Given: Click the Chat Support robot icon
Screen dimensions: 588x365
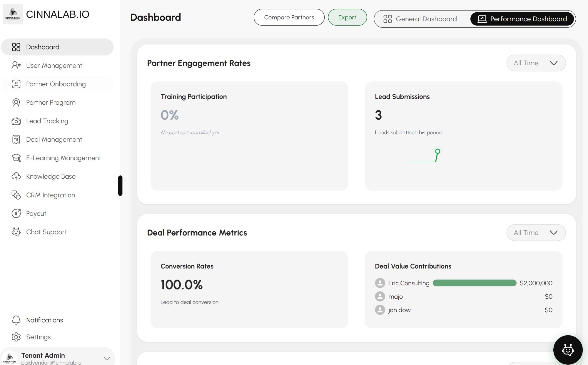Looking at the screenshot, I should click(16, 232).
